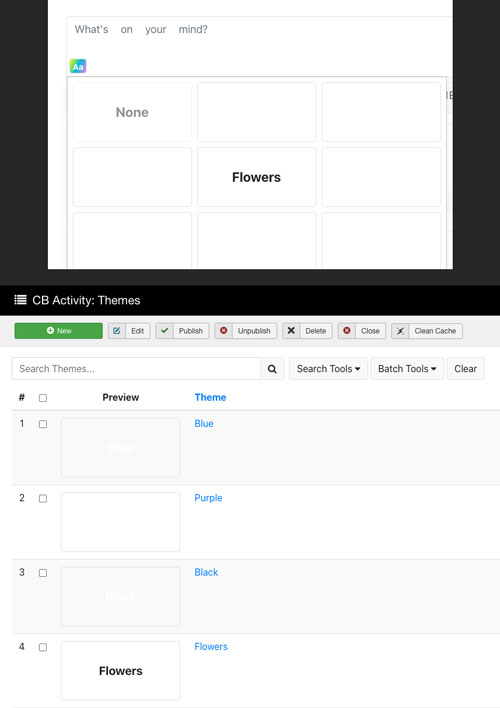
Task: Toggle the select-all checkbox in header
Action: (x=43, y=398)
